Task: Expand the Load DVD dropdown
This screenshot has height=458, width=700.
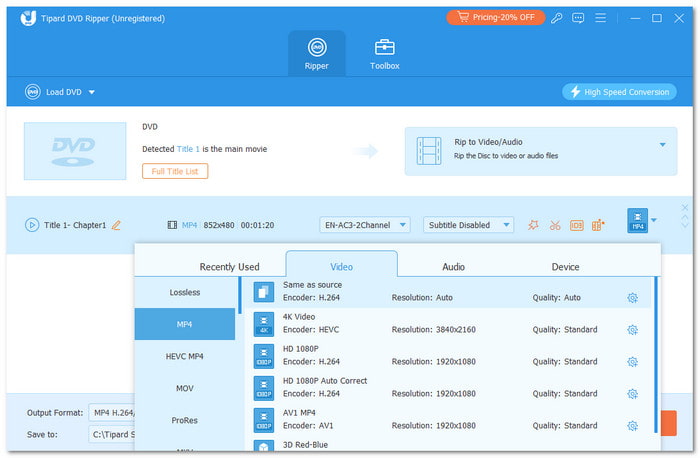Action: click(x=92, y=92)
